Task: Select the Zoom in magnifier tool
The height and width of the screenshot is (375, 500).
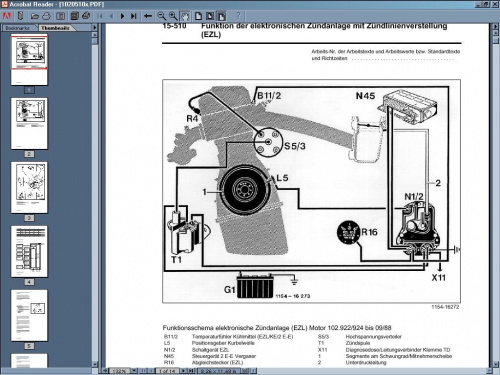Action: pos(173,16)
